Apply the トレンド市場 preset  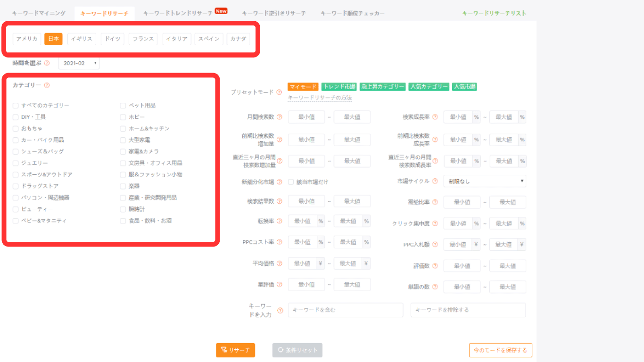[x=339, y=87]
